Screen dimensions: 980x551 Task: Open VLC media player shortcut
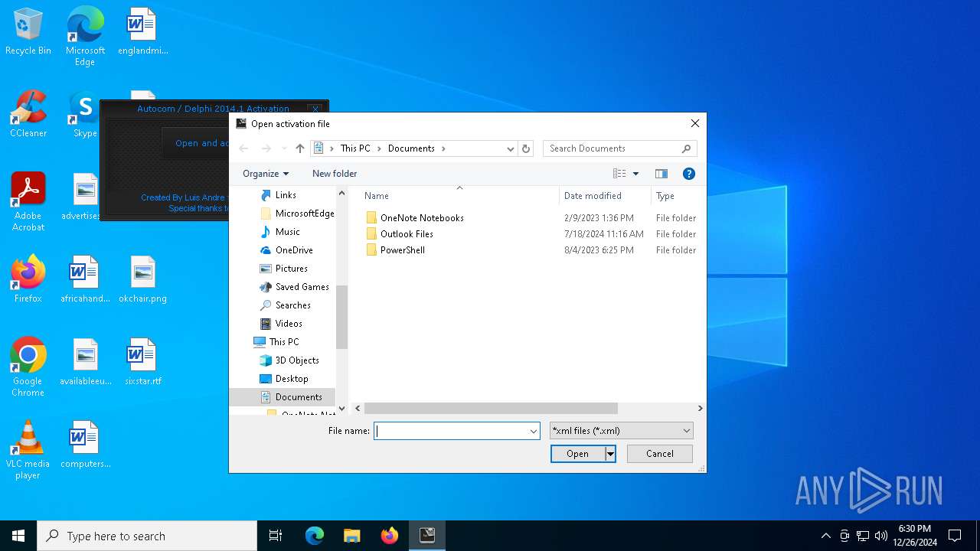point(28,450)
